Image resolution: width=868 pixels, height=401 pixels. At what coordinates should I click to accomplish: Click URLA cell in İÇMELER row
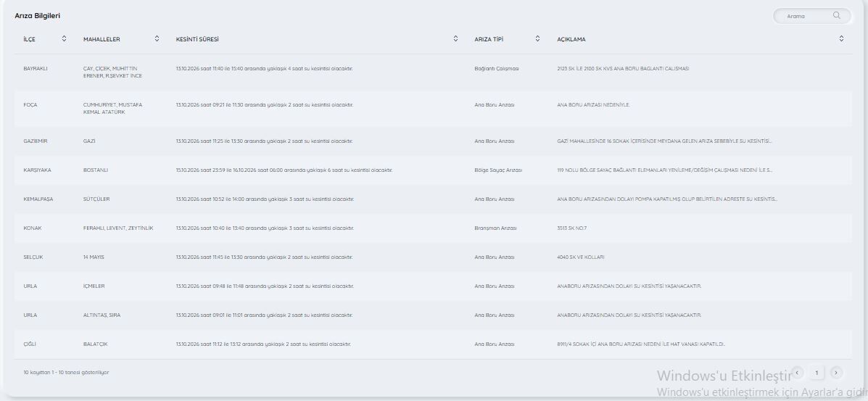coord(30,286)
